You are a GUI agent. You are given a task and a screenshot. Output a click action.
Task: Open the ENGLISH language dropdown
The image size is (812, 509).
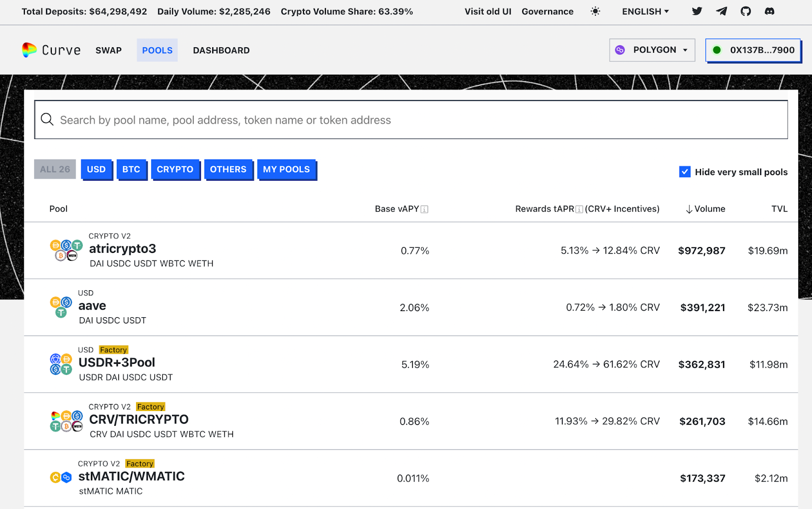646,11
